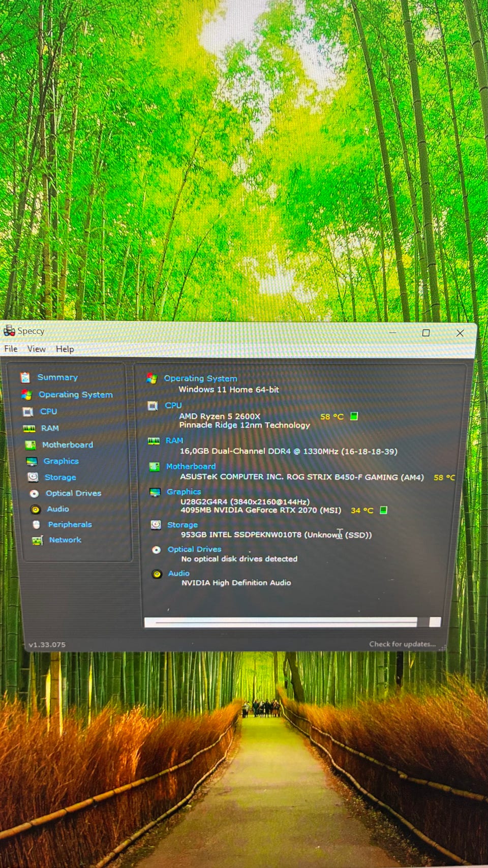Select Operating System in the sidebar
Image resolution: width=488 pixels, height=868 pixels.
(x=76, y=395)
